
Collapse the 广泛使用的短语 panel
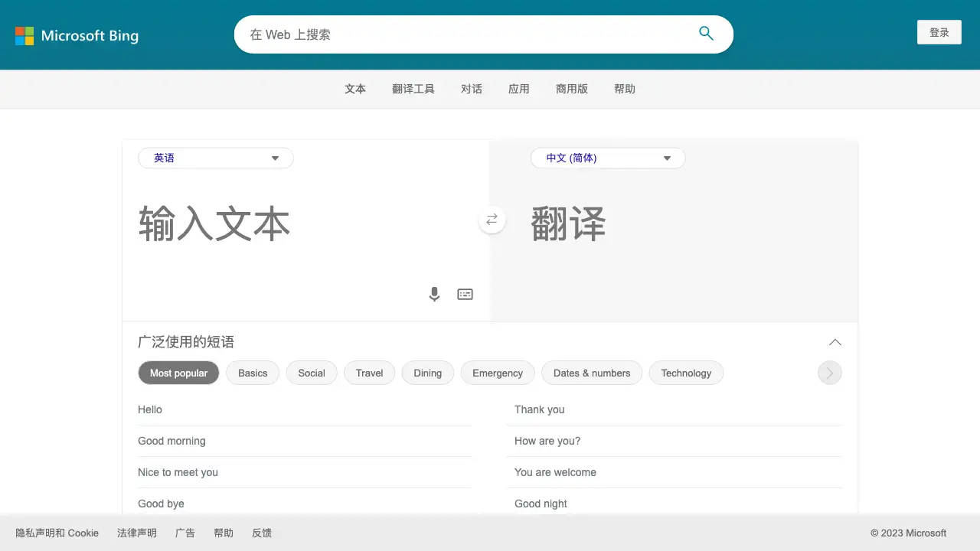coord(835,342)
